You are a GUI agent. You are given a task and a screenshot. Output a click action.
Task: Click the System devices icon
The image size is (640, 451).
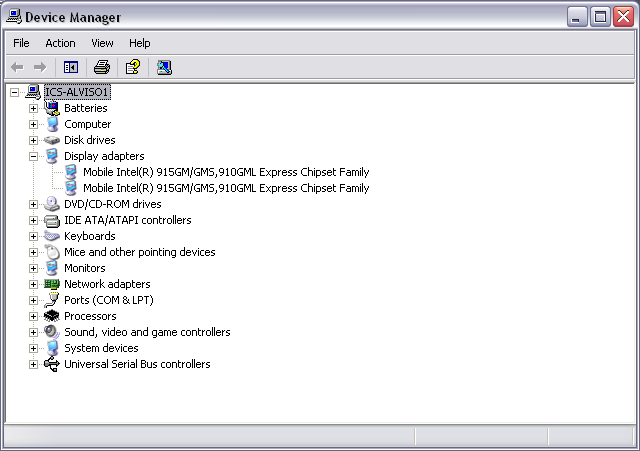52,348
